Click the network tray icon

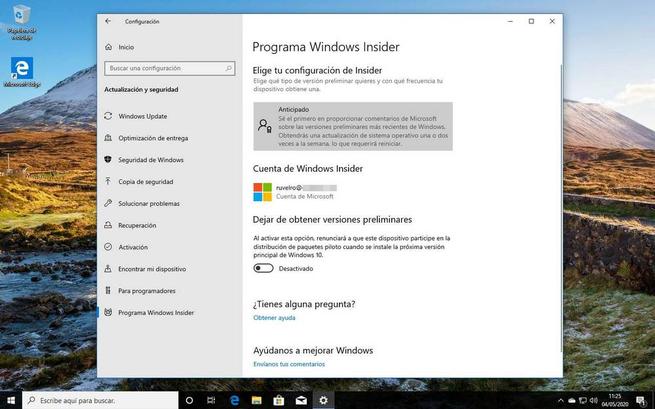[x=583, y=401]
